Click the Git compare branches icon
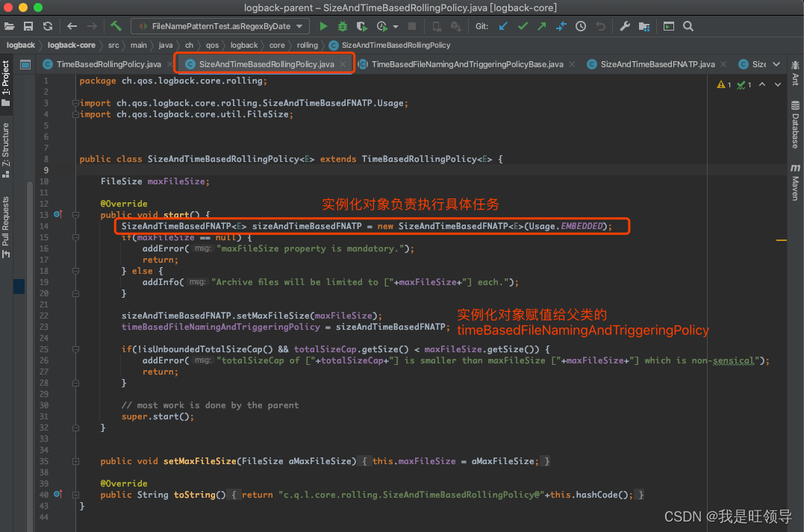Screen dimensions: 804x532 click(x=561, y=26)
